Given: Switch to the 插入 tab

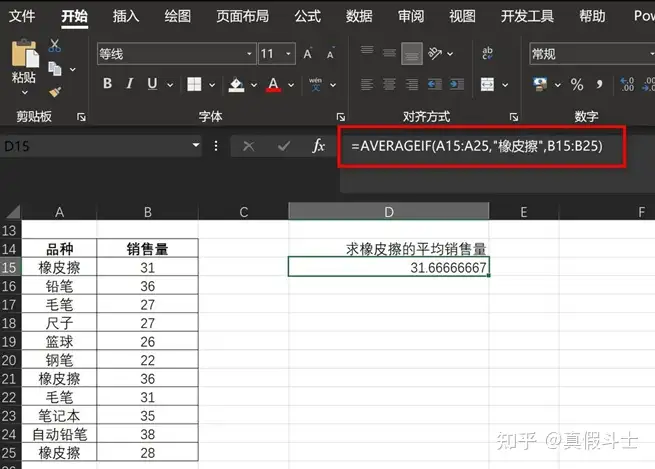Looking at the screenshot, I should pos(126,16).
